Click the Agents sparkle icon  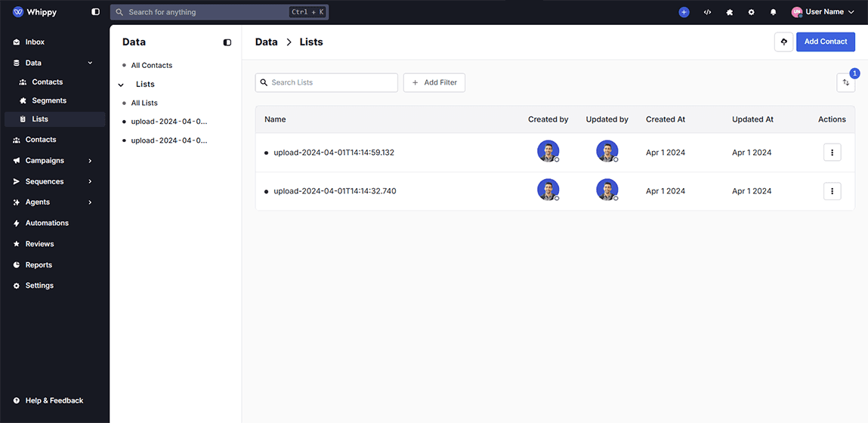[16, 202]
